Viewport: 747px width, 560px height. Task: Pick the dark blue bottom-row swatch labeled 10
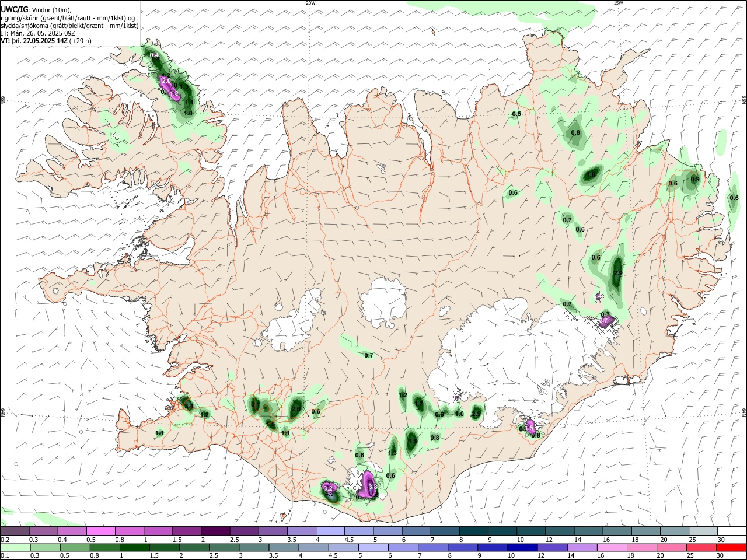522,548
